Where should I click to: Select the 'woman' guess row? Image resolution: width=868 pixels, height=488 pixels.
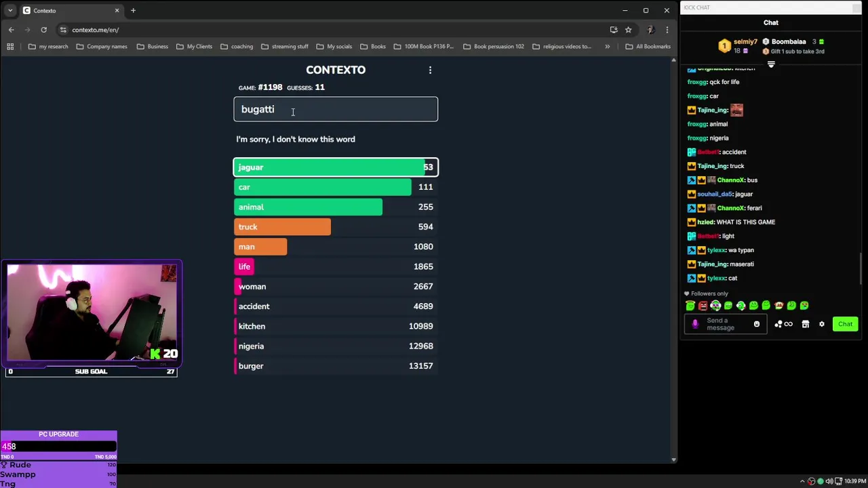click(x=336, y=286)
